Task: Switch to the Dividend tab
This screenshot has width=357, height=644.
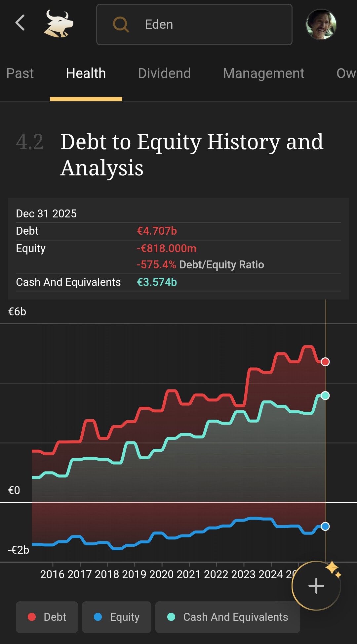Action: click(x=164, y=73)
